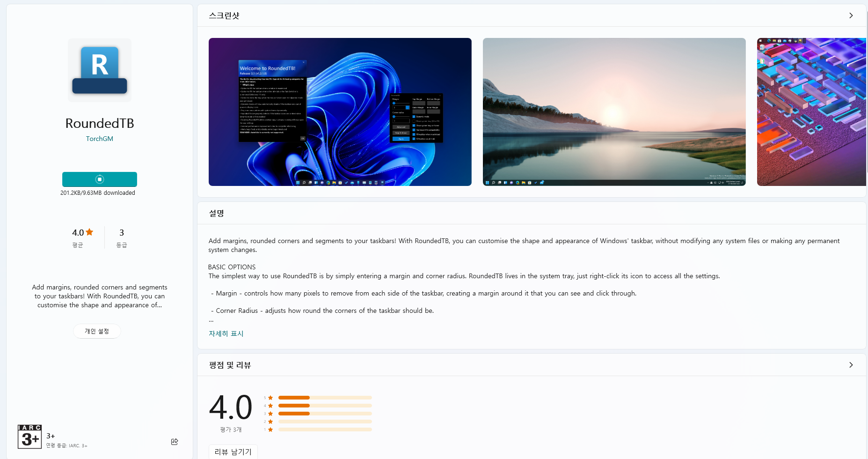Click the 평점 및 리뷰 heading text
Viewport: 868px width, 459px height.
[x=230, y=365]
